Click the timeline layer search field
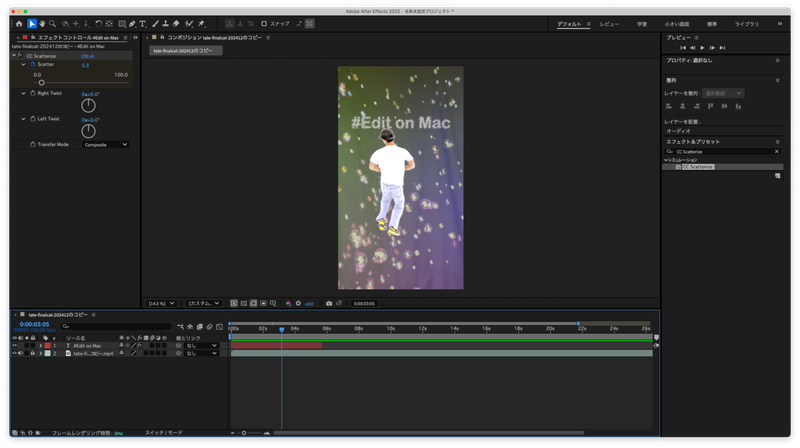 [116, 327]
